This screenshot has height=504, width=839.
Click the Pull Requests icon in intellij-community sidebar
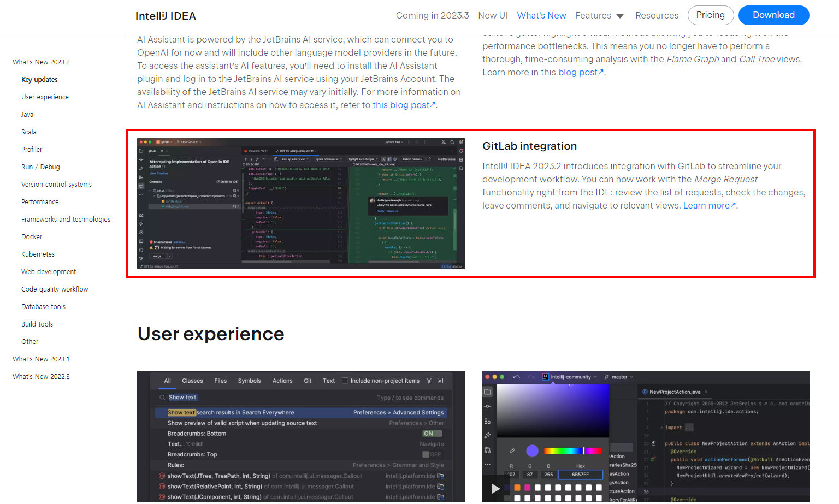487,450
